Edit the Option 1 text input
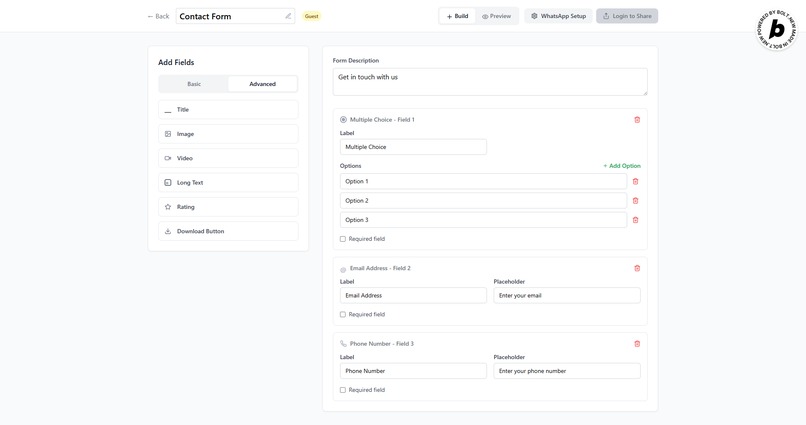 (x=483, y=181)
